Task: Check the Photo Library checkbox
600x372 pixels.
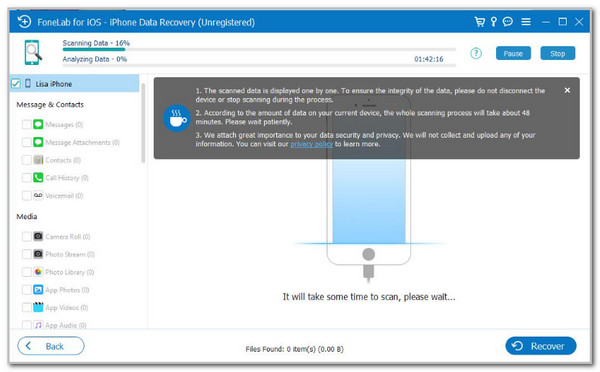Action: point(26,272)
